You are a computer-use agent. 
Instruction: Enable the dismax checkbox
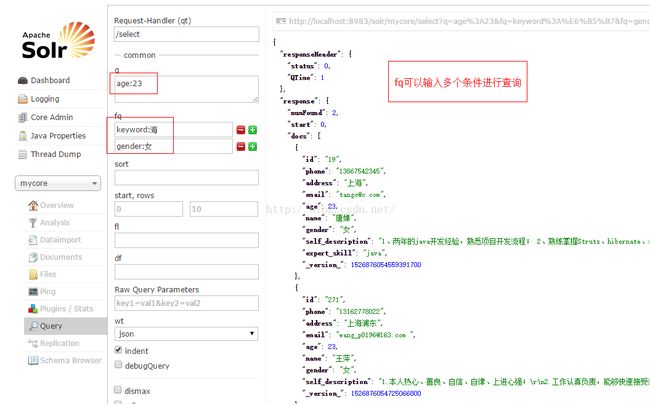tap(119, 389)
